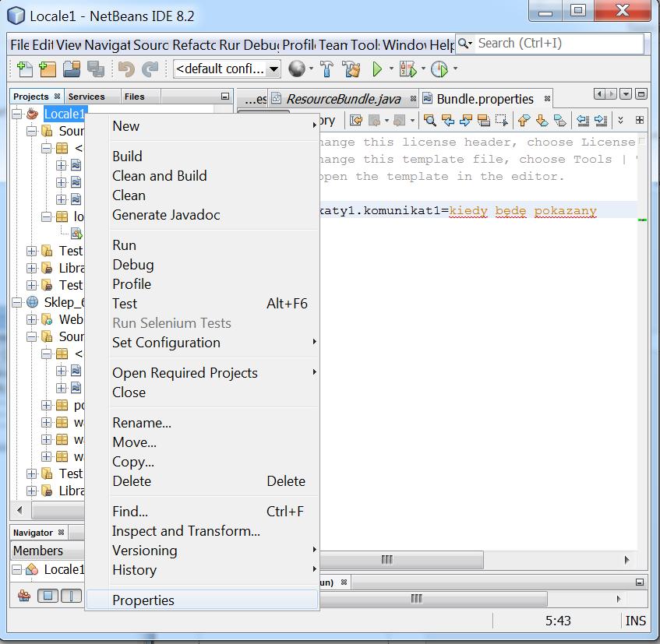Click the editor horizontal scrollbar thumb

tap(401, 559)
